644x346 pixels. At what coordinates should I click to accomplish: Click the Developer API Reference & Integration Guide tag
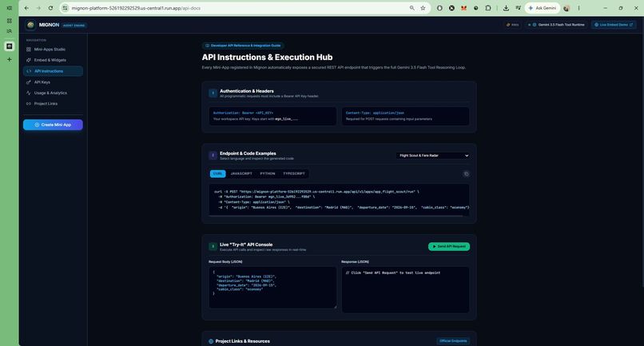pyautogui.click(x=243, y=46)
